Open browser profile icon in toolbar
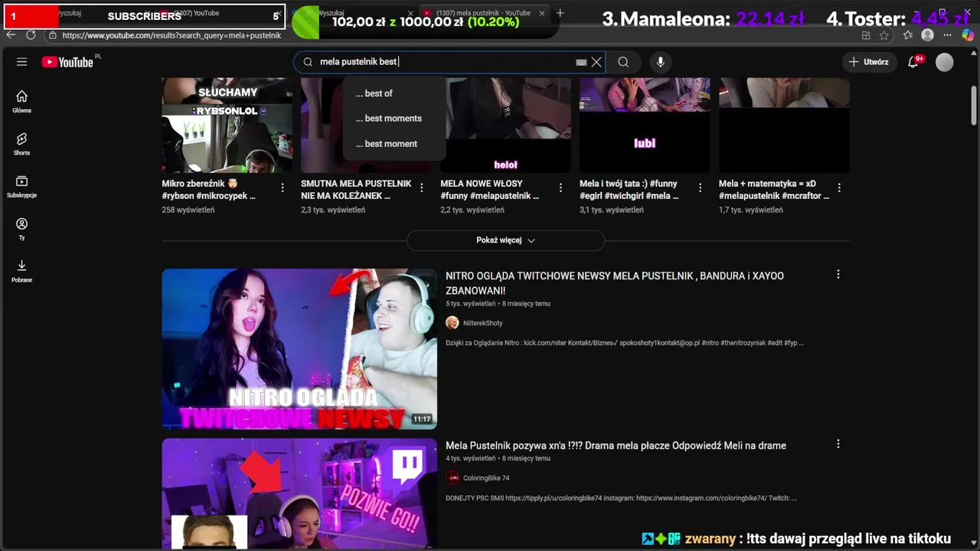Image resolution: width=980 pixels, height=551 pixels. (928, 35)
